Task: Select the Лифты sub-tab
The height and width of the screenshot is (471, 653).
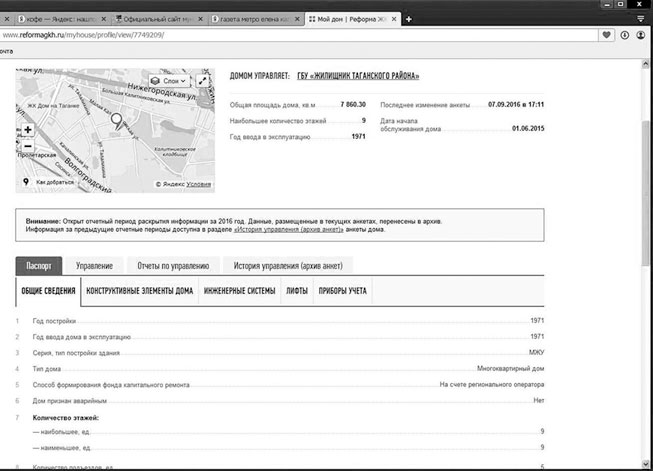Action: (x=297, y=291)
